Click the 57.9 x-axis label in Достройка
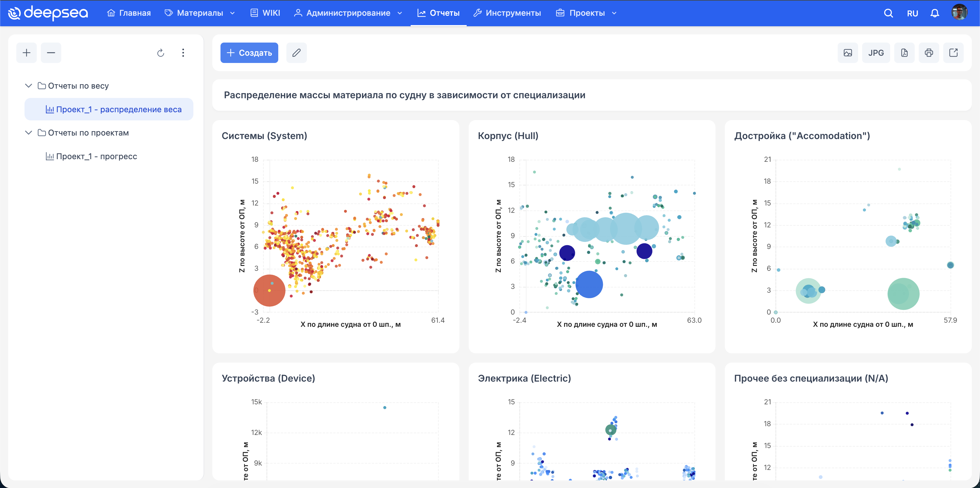 point(950,320)
